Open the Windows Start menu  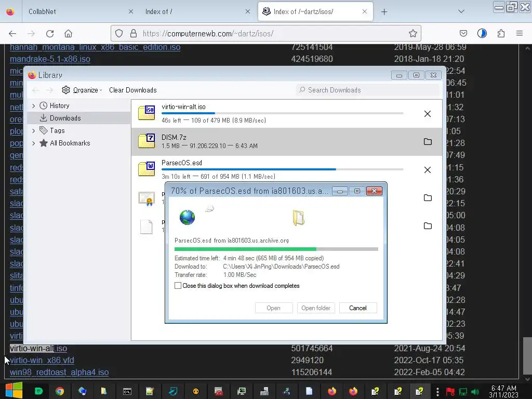click(14, 391)
